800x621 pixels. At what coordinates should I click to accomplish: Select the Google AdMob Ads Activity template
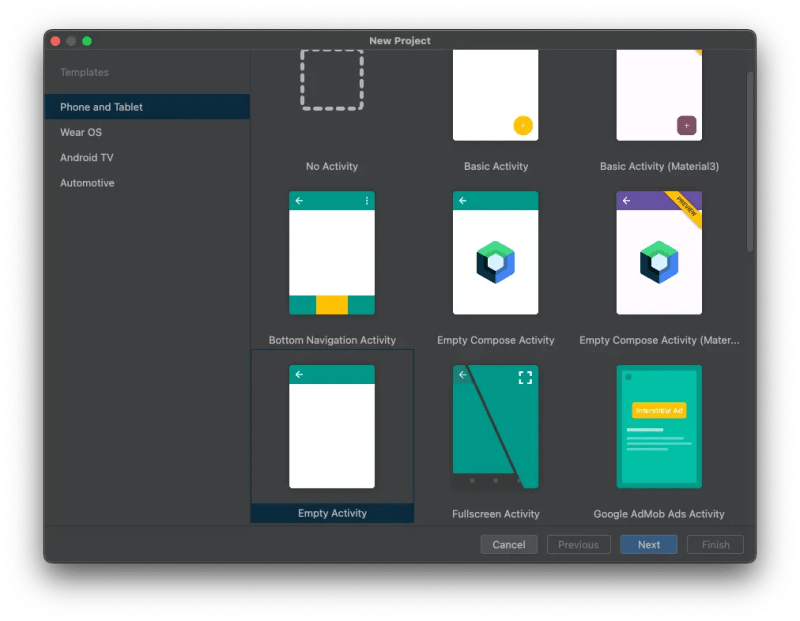click(658, 427)
